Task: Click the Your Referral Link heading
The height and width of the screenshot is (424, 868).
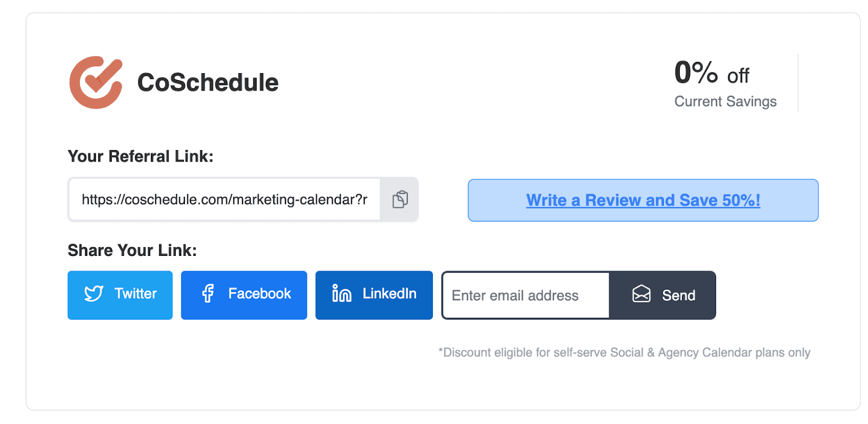Action: (141, 157)
